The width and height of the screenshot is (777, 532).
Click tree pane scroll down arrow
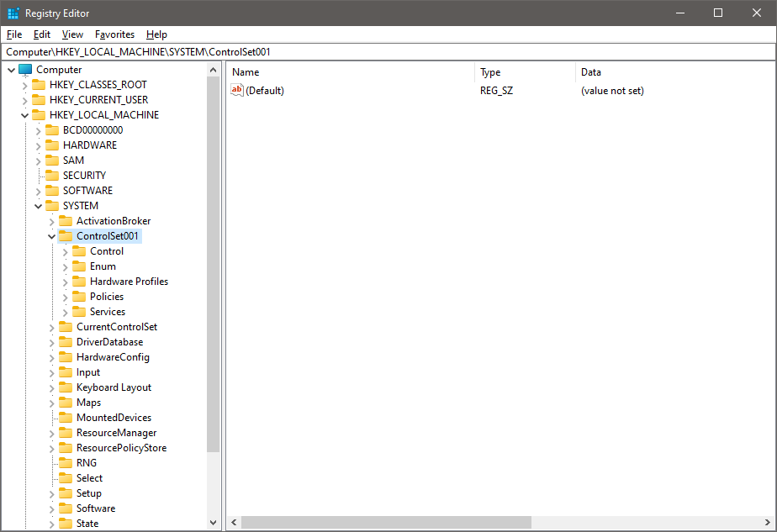(x=213, y=523)
